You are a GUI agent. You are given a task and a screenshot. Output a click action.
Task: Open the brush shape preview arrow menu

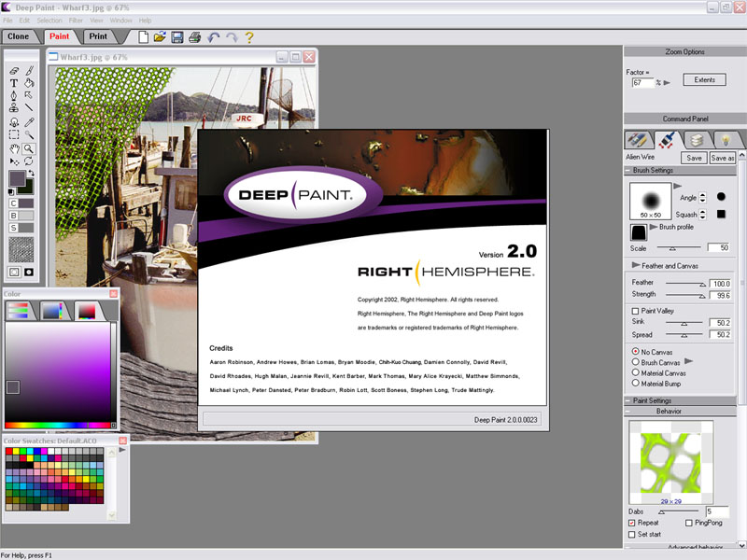pos(678,186)
